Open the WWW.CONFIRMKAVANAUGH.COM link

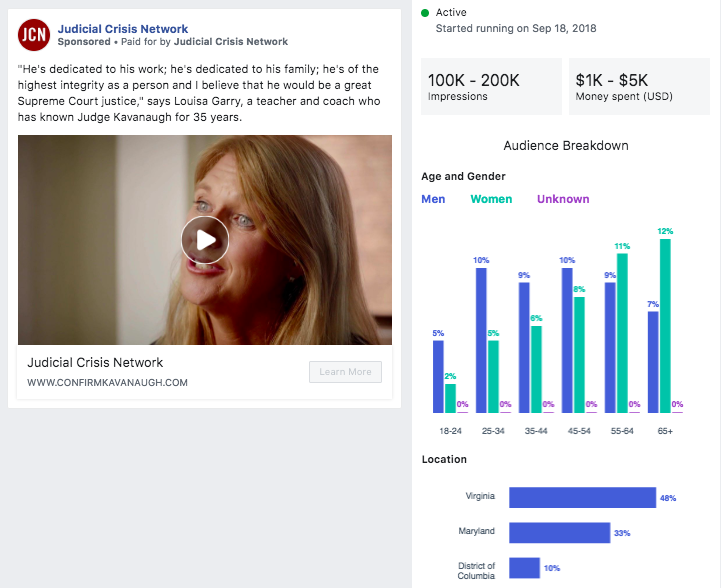pyautogui.click(x=107, y=382)
